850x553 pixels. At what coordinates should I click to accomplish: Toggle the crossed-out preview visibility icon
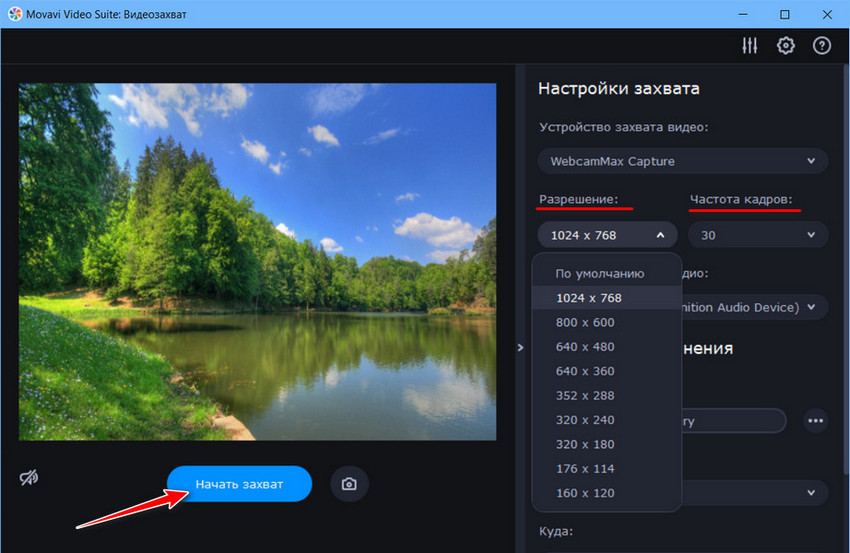pyautogui.click(x=29, y=478)
